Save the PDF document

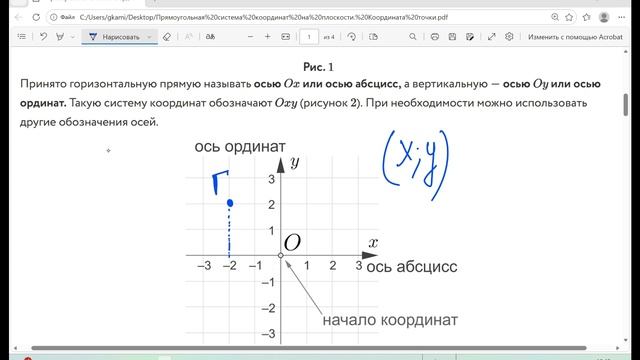pos(452,37)
